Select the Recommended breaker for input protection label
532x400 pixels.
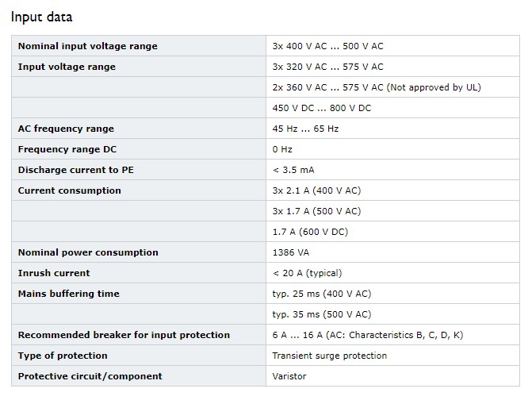pos(124,335)
